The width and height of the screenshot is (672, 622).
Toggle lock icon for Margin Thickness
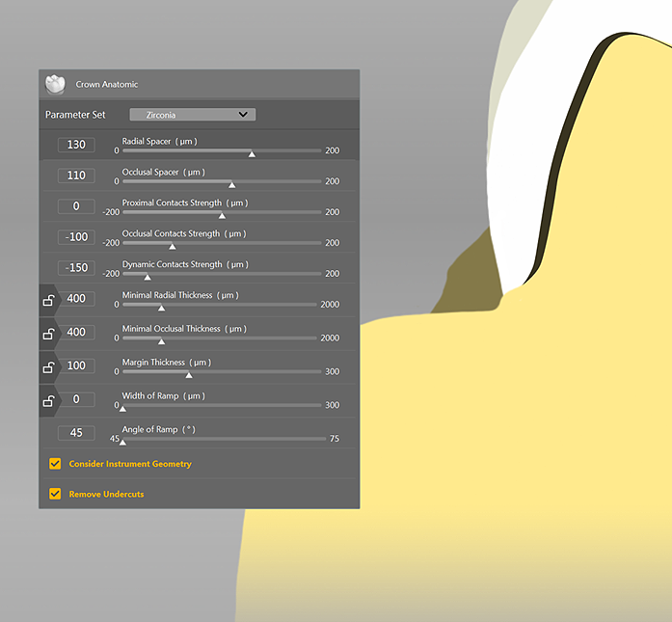(x=48, y=367)
